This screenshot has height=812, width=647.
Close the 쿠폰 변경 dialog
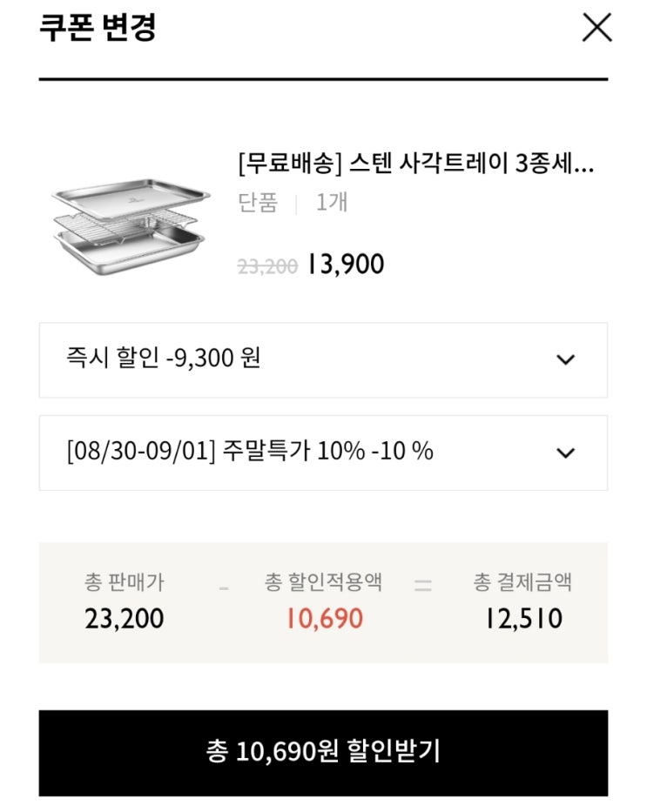pyautogui.click(x=596, y=28)
